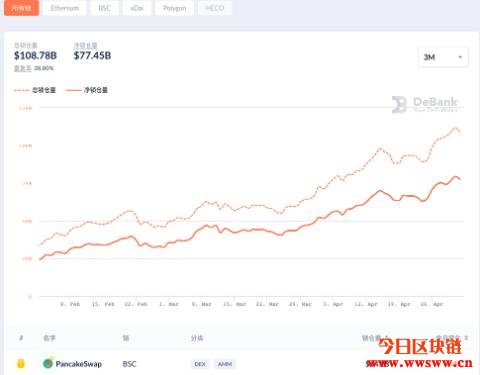Toggle the solid 净锁仓量 series in legend
This screenshot has height=375, width=480.
point(87,90)
